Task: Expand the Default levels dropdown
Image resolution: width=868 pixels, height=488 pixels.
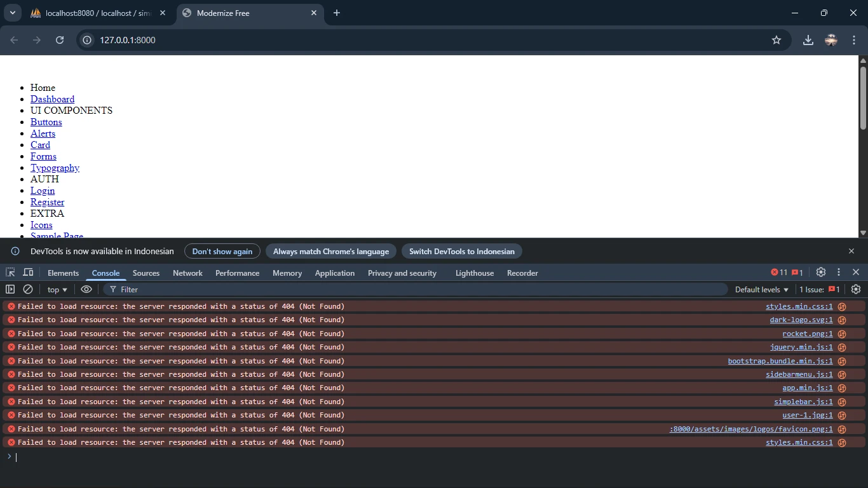Action: 761,290
